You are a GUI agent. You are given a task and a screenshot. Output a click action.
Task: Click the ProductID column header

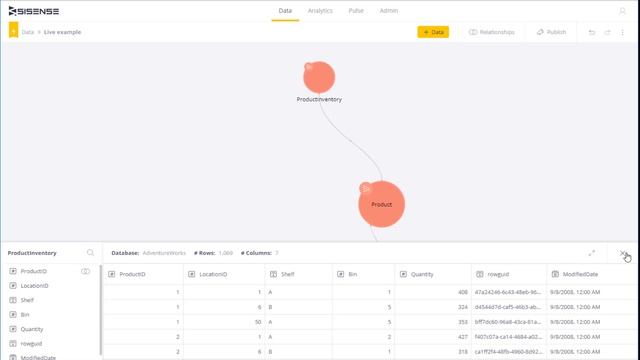click(x=143, y=274)
